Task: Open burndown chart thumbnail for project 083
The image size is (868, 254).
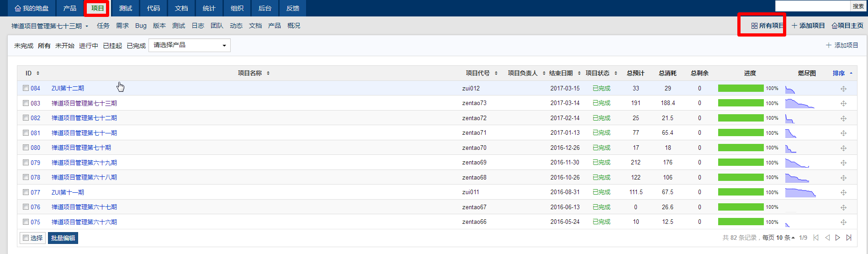Action: click(x=799, y=104)
